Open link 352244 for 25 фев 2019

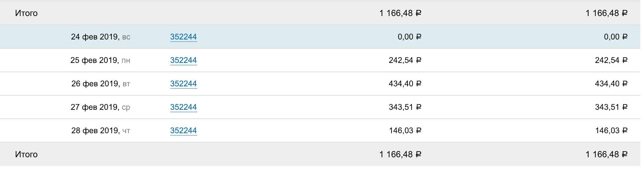[x=183, y=60]
